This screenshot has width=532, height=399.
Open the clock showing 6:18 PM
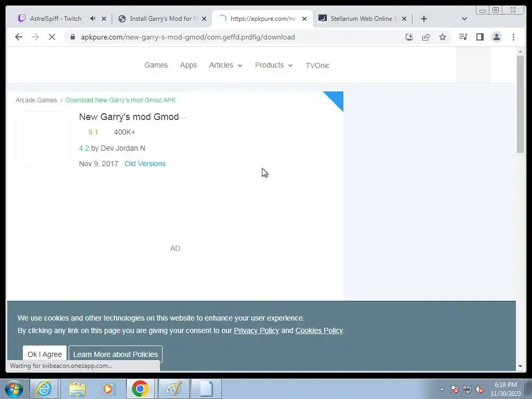[x=506, y=389]
